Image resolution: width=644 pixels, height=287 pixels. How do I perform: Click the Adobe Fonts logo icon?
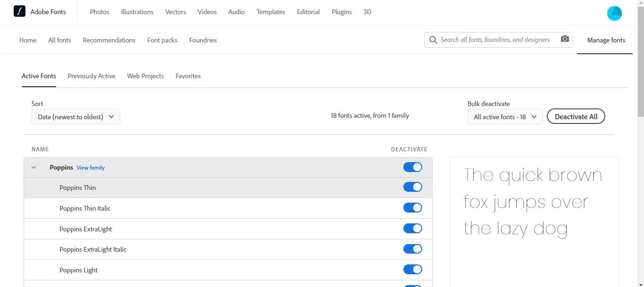[x=19, y=11]
